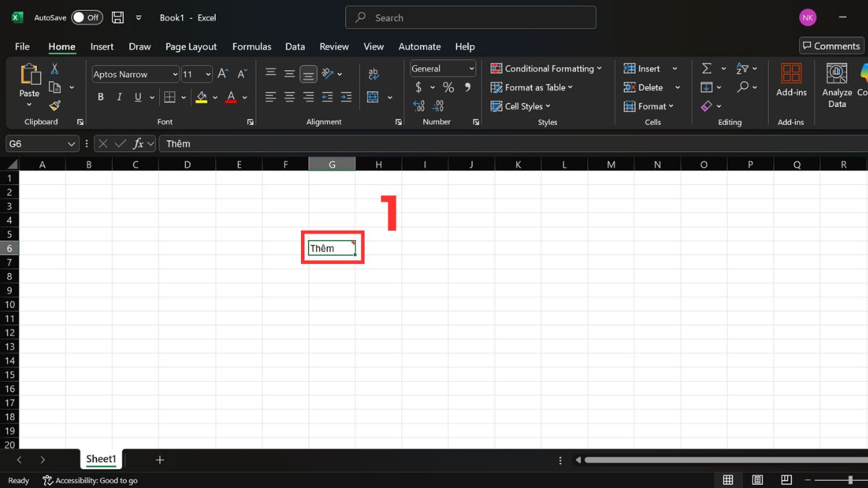Apply the Percent Style format
Viewport: 868px width, 488px height.
[448, 87]
